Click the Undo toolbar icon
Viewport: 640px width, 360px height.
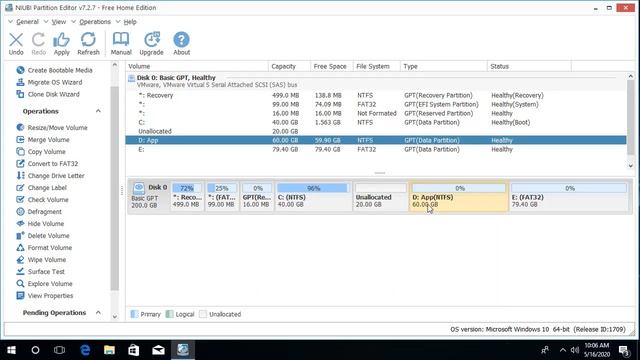click(x=16, y=44)
